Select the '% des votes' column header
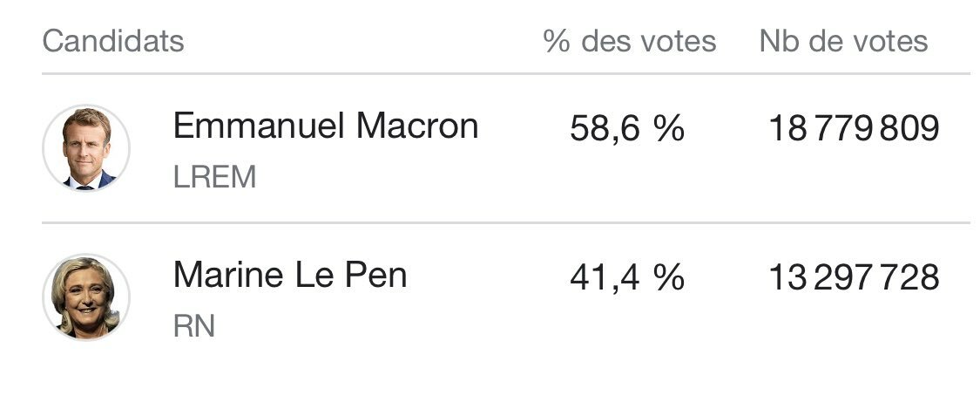The width and height of the screenshot is (980, 409). pyautogui.click(x=629, y=41)
